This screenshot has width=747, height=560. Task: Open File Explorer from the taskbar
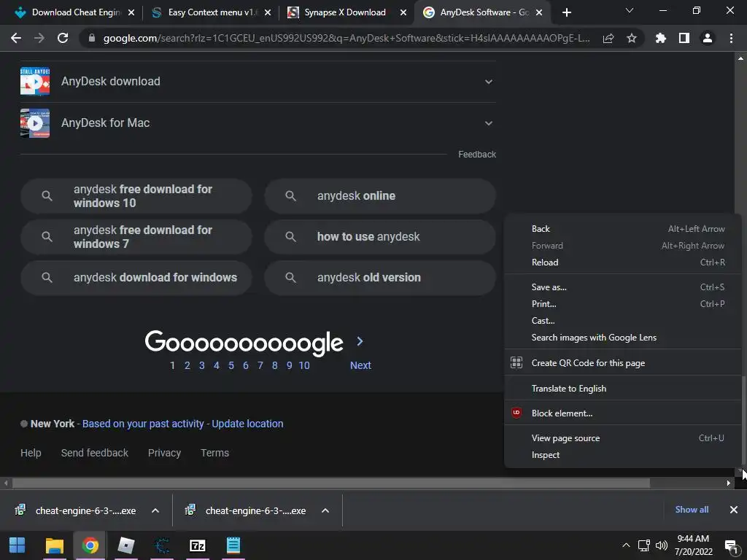[x=54, y=545]
